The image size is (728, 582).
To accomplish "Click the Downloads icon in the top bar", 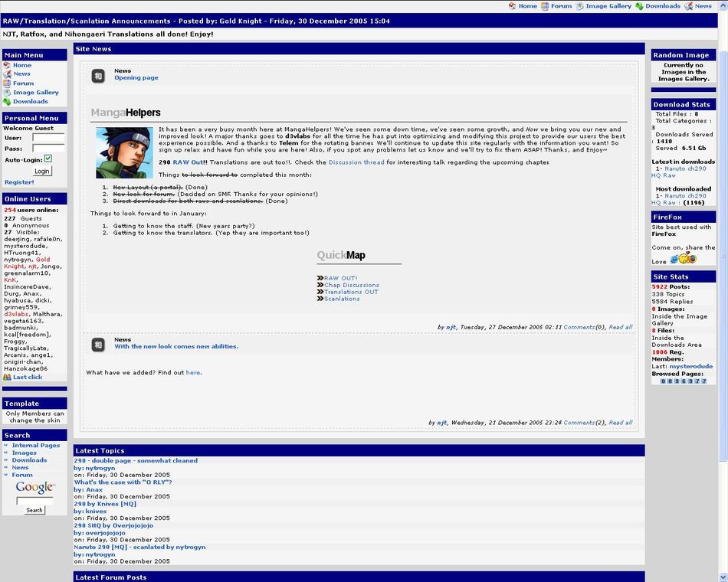I will 639,6.
